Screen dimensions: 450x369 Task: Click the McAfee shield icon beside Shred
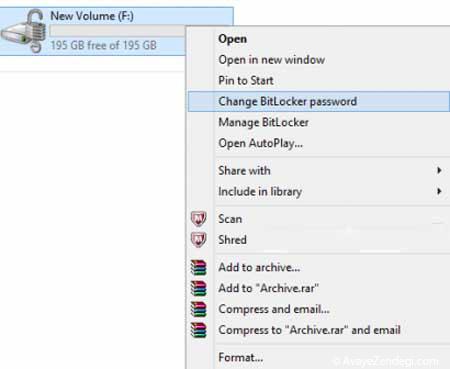(198, 240)
